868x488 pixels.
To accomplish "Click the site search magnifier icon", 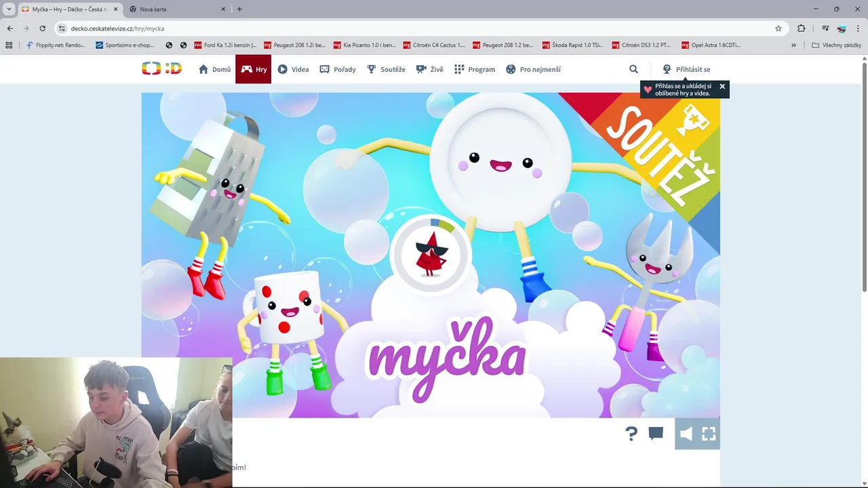I will point(633,69).
